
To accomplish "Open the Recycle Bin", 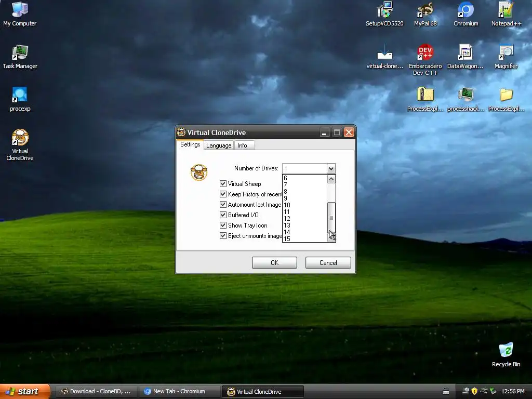I will point(506,354).
